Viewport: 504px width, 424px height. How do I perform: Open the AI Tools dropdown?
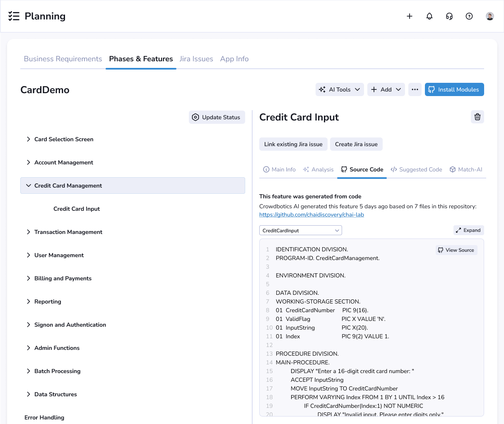pos(339,89)
